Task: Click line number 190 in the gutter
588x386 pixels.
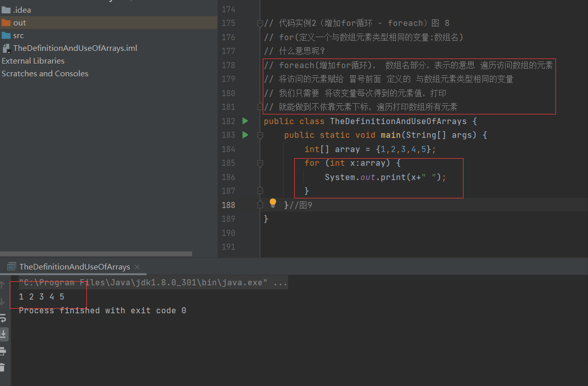Action: click(x=228, y=233)
